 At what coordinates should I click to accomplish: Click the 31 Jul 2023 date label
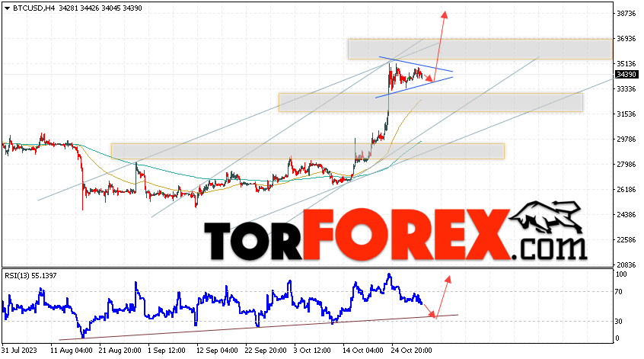click(x=19, y=351)
